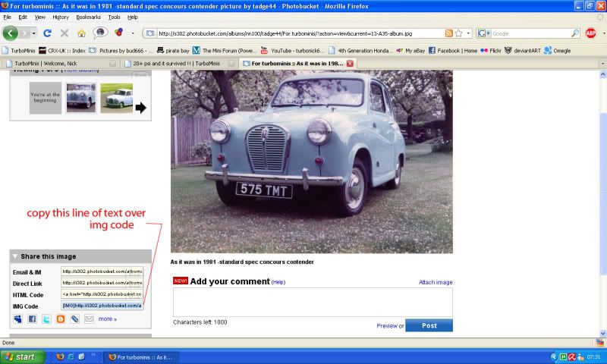Click the Post comment button
Viewport: 607px width, 364px height.
click(x=429, y=326)
